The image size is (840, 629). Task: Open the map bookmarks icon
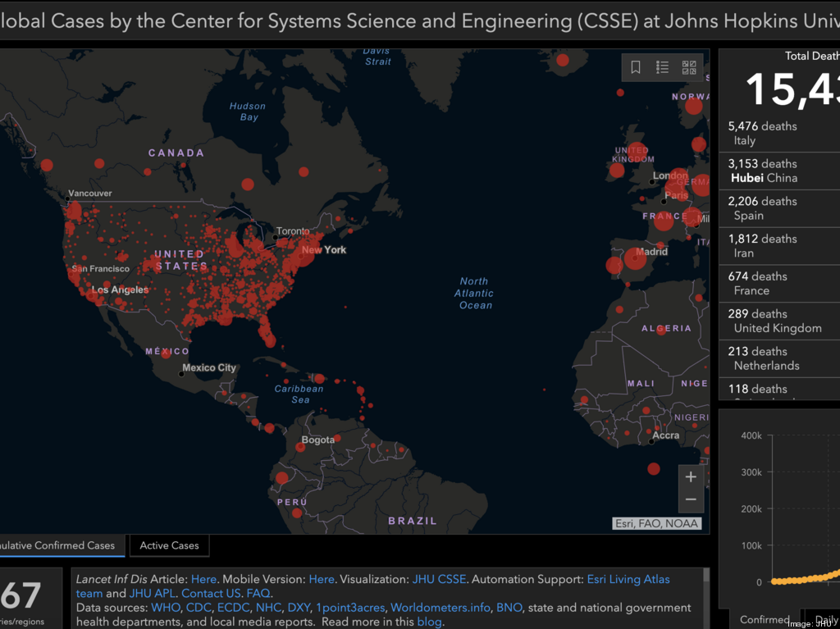coord(636,68)
